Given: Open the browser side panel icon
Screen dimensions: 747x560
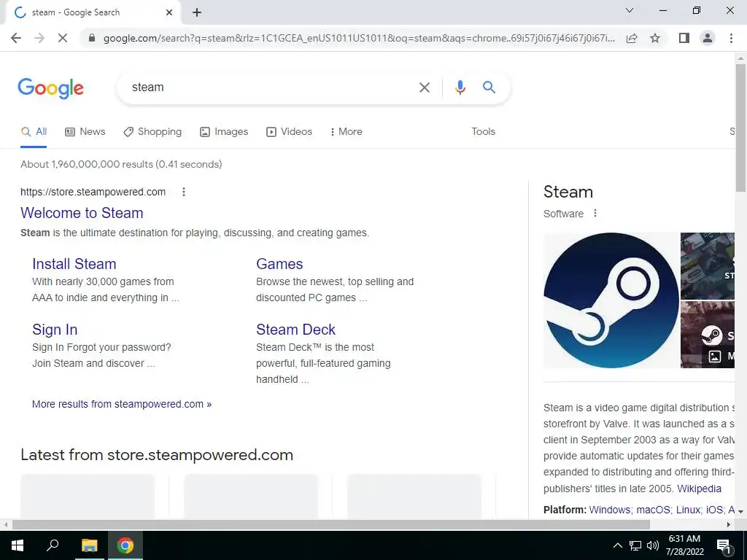Looking at the screenshot, I should click(x=684, y=38).
